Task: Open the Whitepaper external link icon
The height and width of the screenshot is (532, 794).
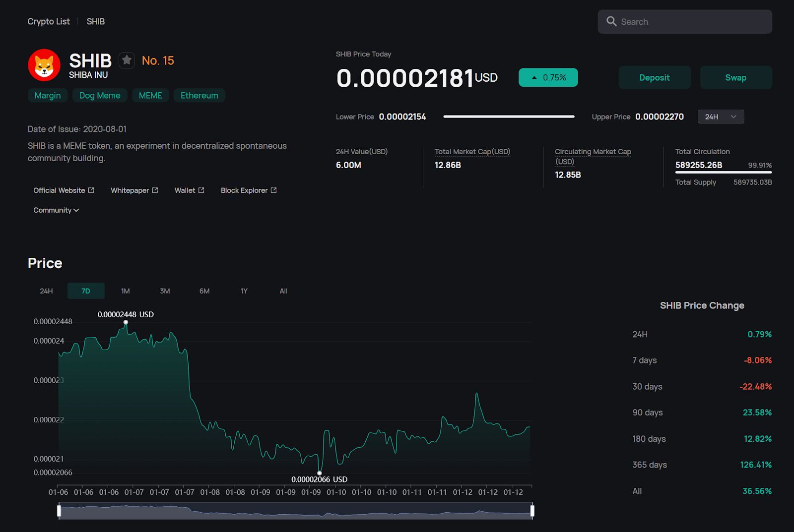Action: 155,190
